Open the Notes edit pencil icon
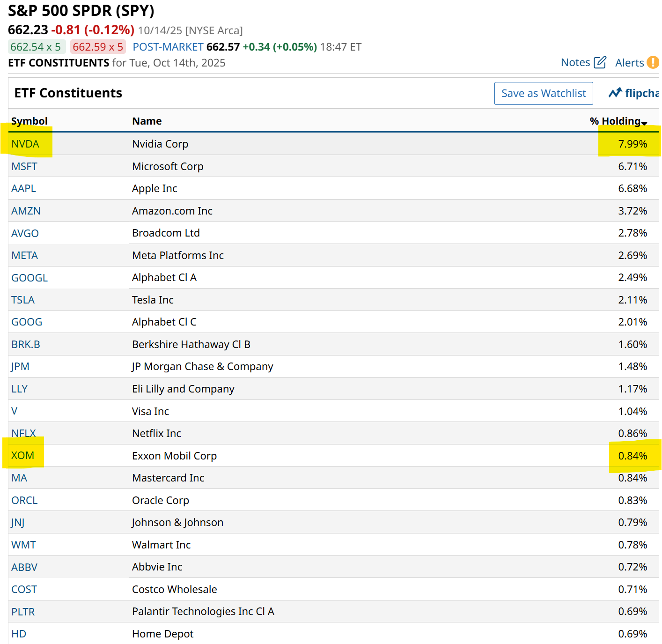The image size is (662, 644). click(x=600, y=62)
